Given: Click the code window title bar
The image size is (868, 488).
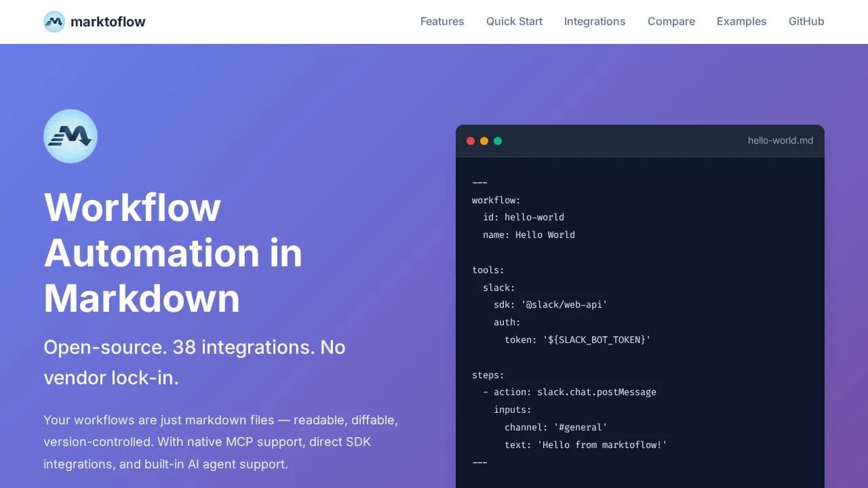Looking at the screenshot, I should pyautogui.click(x=639, y=140).
